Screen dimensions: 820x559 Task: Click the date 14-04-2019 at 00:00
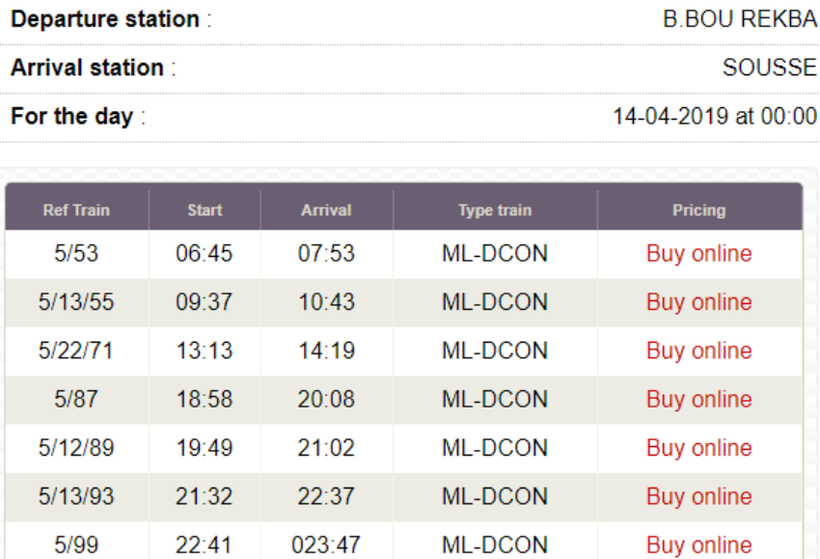[x=714, y=116]
